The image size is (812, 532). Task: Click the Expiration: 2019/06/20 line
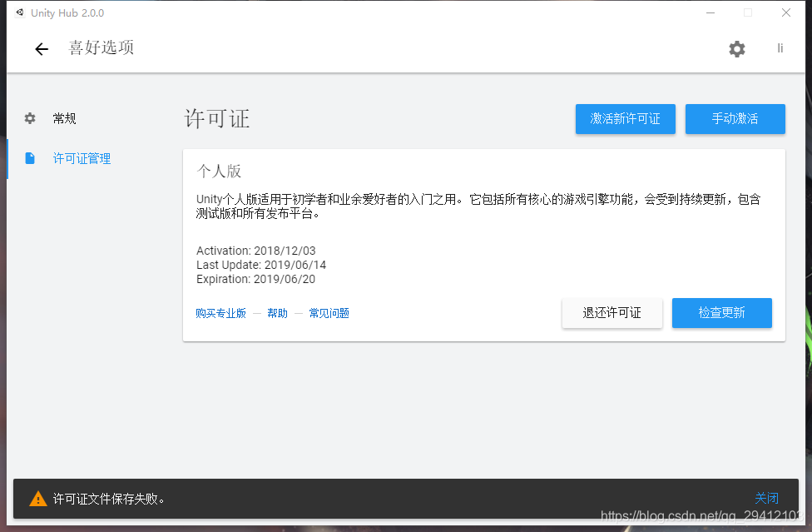pyautogui.click(x=255, y=279)
